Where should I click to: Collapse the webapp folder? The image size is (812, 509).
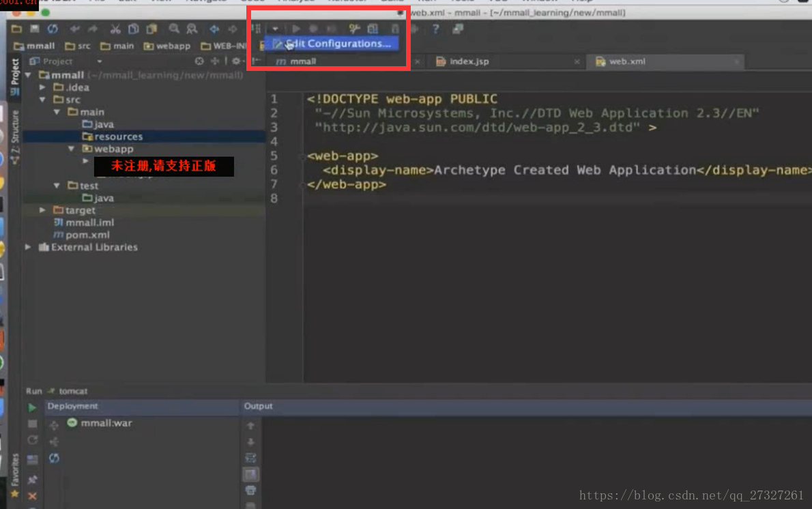coord(72,149)
